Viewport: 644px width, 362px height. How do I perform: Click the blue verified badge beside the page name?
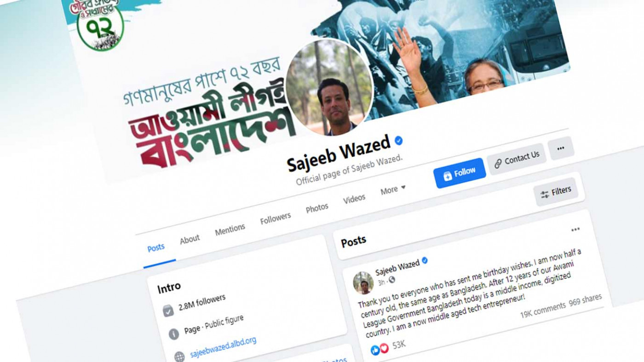pos(399,141)
